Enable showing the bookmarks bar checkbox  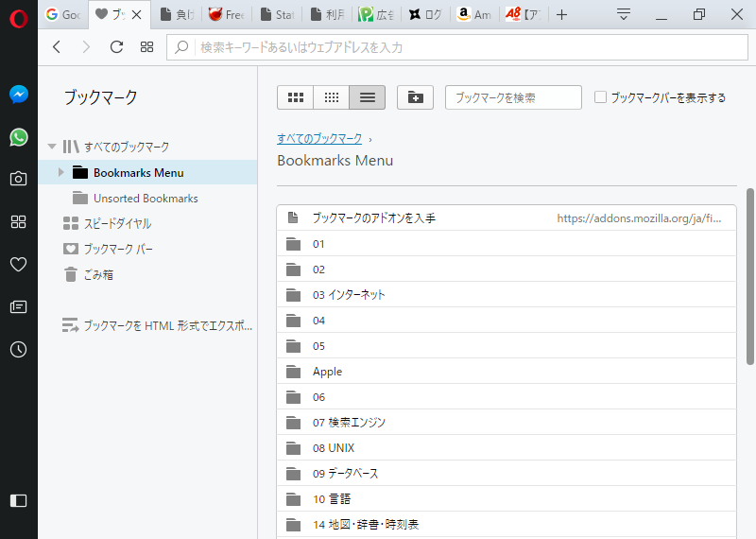[x=600, y=97]
